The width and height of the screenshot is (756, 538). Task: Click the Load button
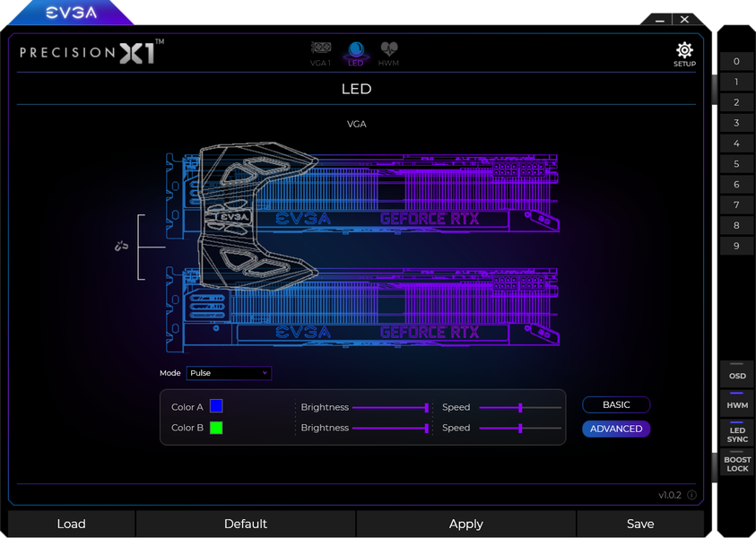72,524
